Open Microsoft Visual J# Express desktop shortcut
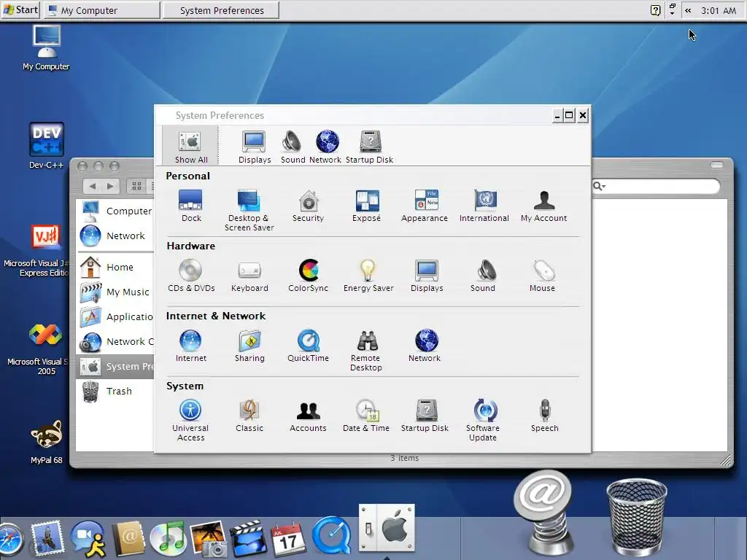This screenshot has width=747, height=560. point(38,251)
